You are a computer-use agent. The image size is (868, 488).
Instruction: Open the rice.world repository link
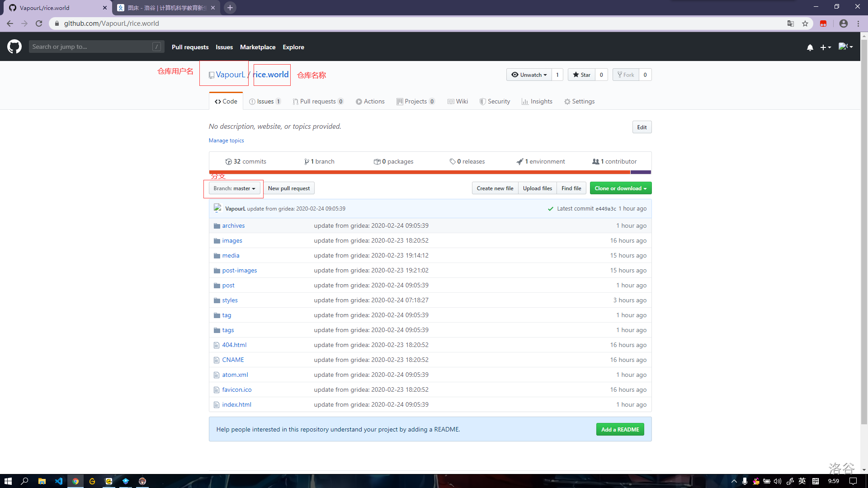[271, 75]
